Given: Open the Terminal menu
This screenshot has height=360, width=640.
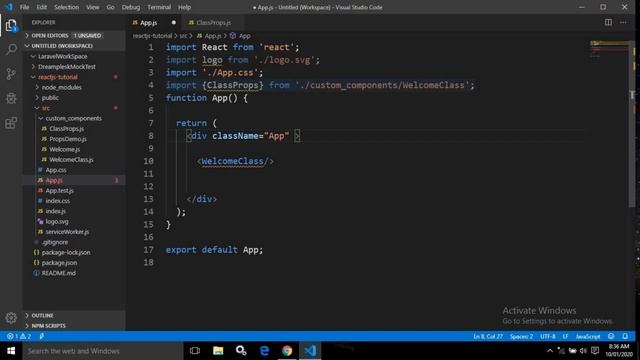Looking at the screenshot, I should click(x=159, y=7).
